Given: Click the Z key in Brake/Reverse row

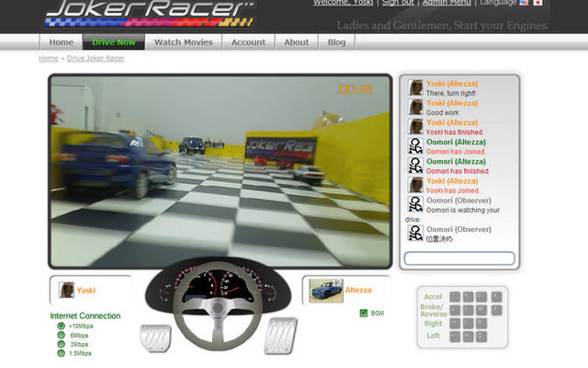Looking at the screenshot, I should (497, 310).
